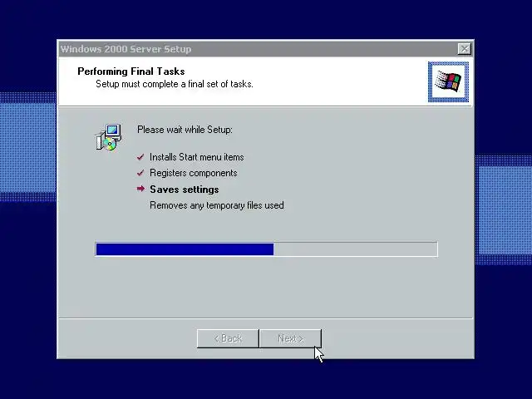The height and width of the screenshot is (399, 532).
Task: Click the bold 'Saves settings' line
Action: coord(185,190)
